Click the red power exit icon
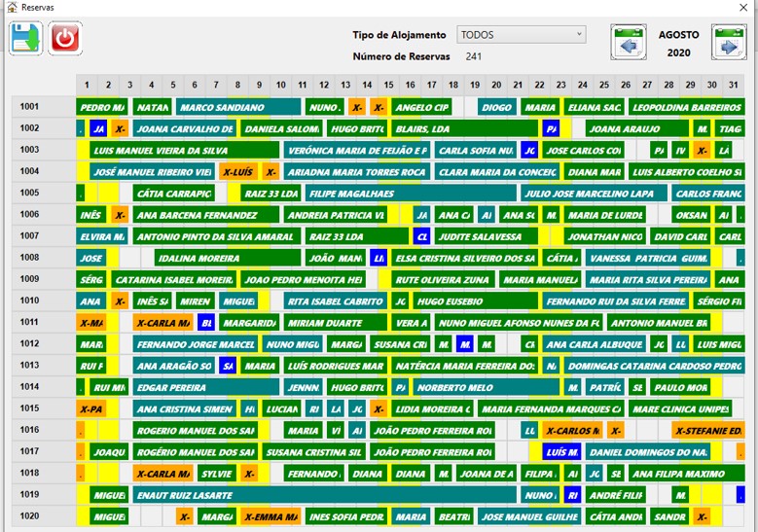The image size is (758, 532). point(65,38)
